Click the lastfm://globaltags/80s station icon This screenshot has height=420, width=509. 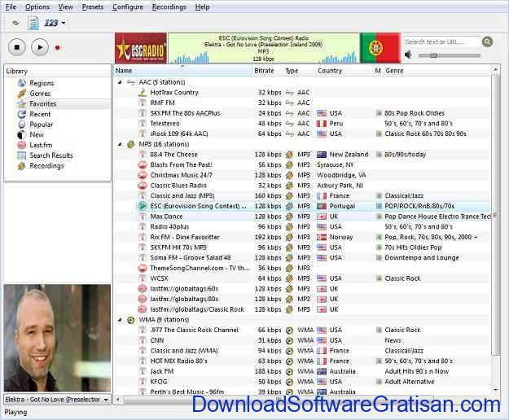pos(143,299)
